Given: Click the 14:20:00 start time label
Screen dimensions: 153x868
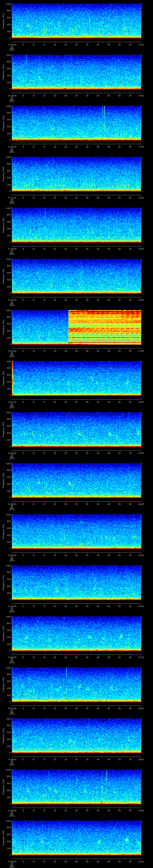Looking at the screenshot, I should (12, 351).
